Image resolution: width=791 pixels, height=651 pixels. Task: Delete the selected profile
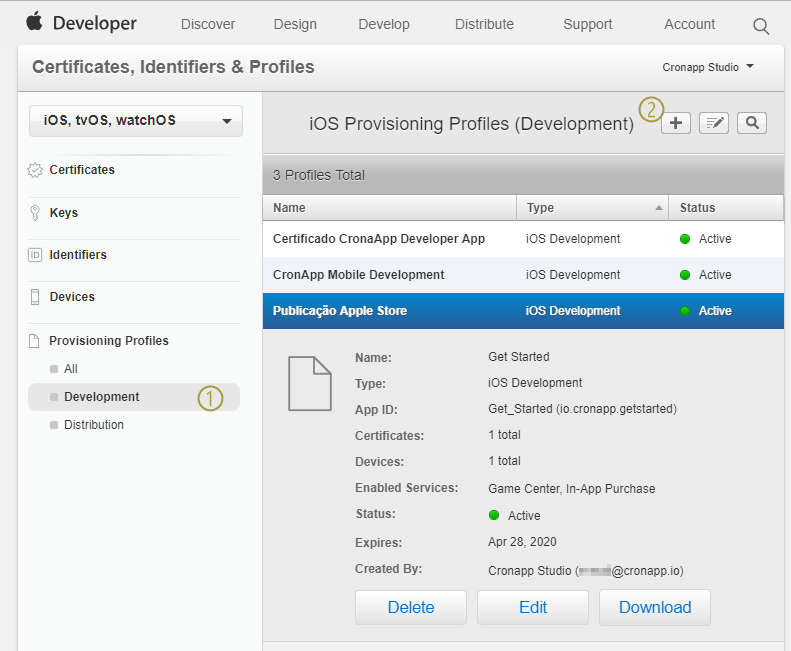tap(411, 608)
